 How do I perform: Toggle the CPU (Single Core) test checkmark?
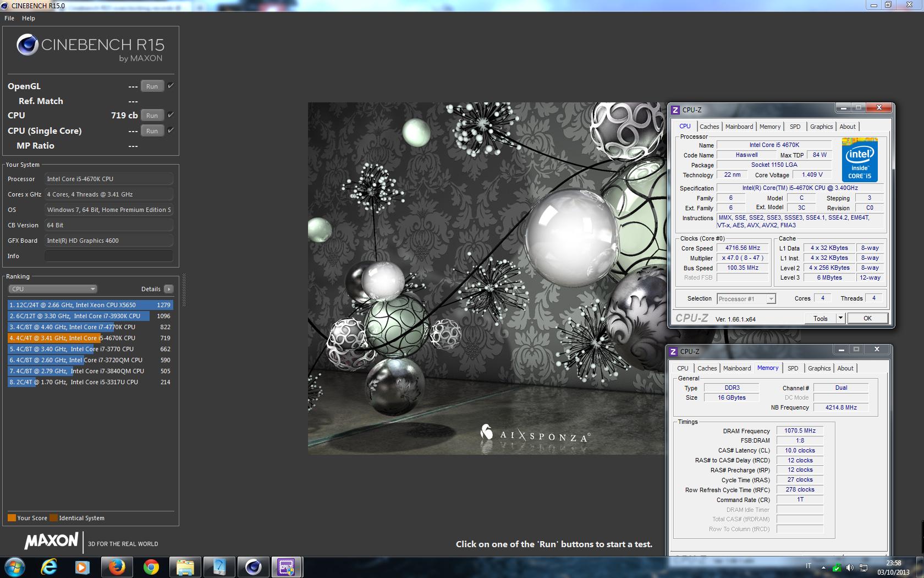click(170, 130)
